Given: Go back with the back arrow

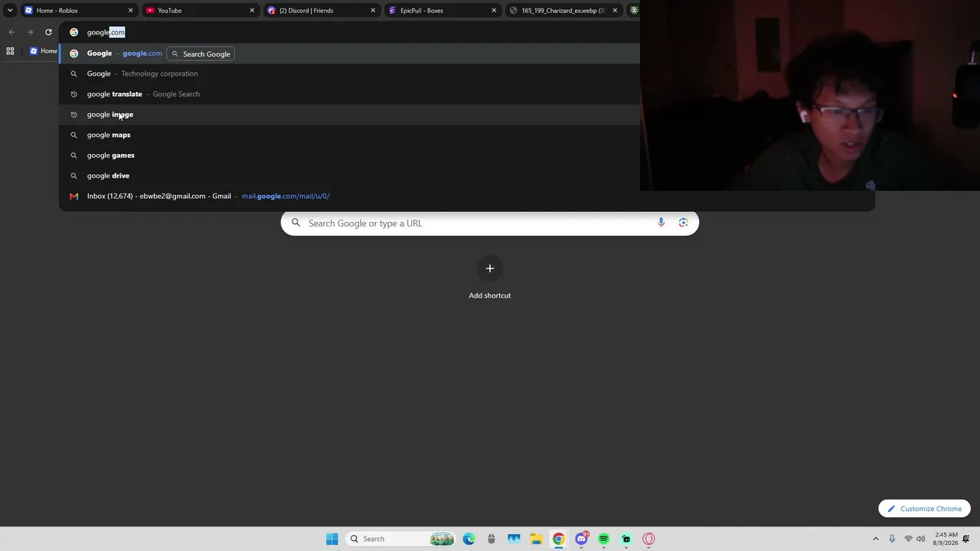Looking at the screenshot, I should coord(11,32).
